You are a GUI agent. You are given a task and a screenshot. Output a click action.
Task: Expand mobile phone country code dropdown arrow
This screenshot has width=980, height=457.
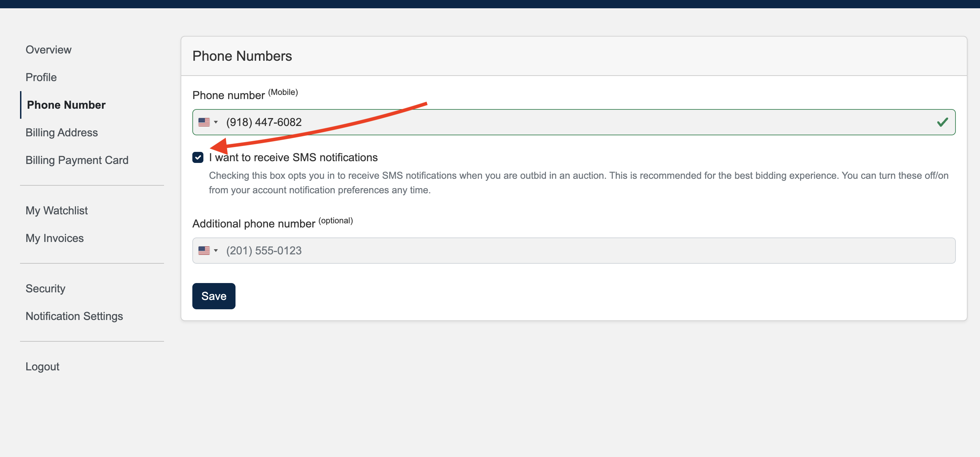(216, 122)
